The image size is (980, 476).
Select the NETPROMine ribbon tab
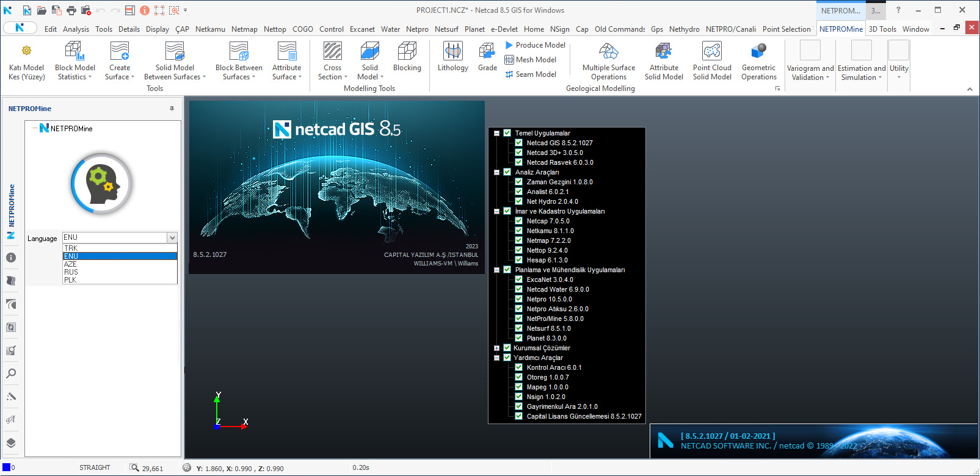[x=841, y=29]
